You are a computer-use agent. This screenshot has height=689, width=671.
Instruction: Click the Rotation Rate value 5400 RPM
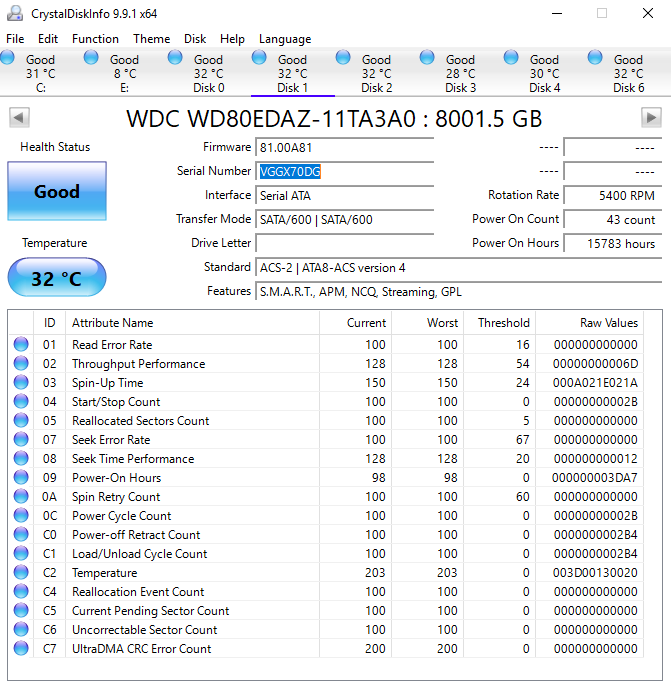[x=613, y=195]
